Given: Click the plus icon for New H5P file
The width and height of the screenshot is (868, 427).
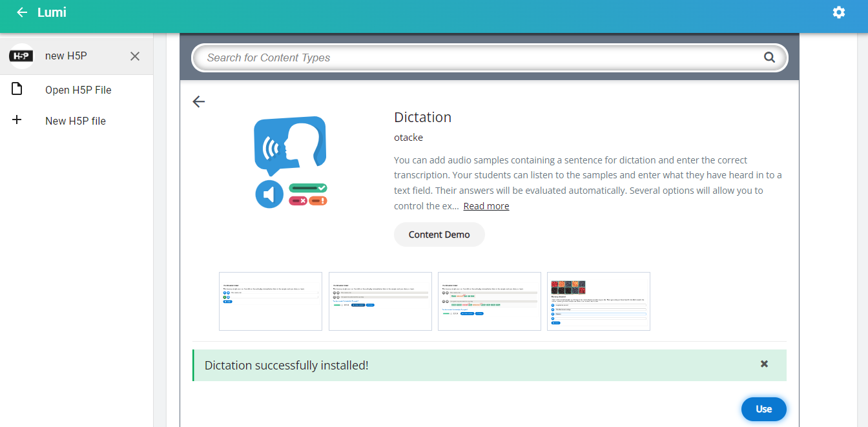Looking at the screenshot, I should [x=17, y=120].
